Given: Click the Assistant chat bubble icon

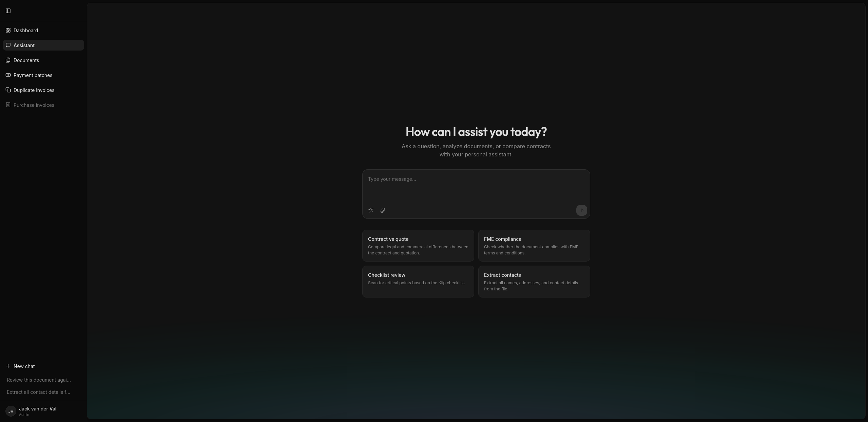Looking at the screenshot, I should pos(8,45).
